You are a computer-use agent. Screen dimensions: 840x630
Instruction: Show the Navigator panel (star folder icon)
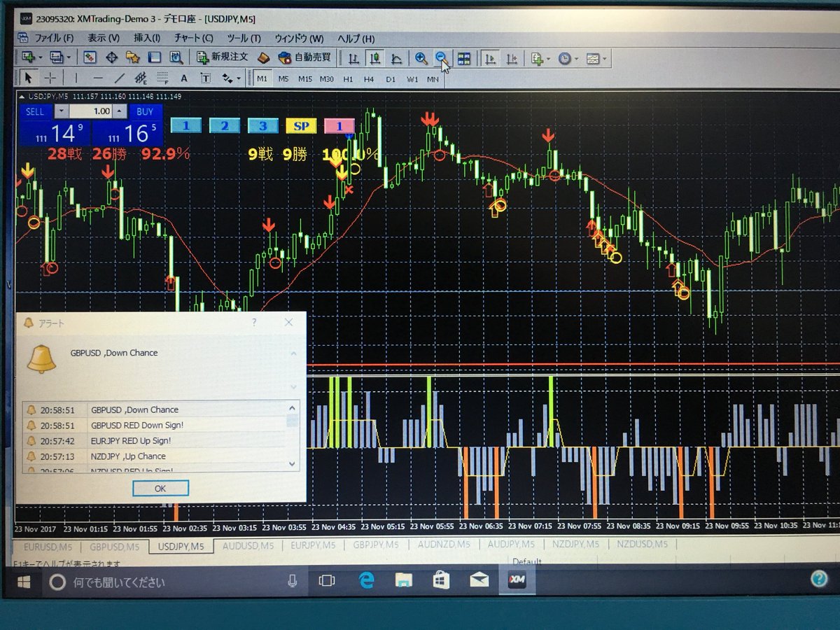tap(132, 57)
